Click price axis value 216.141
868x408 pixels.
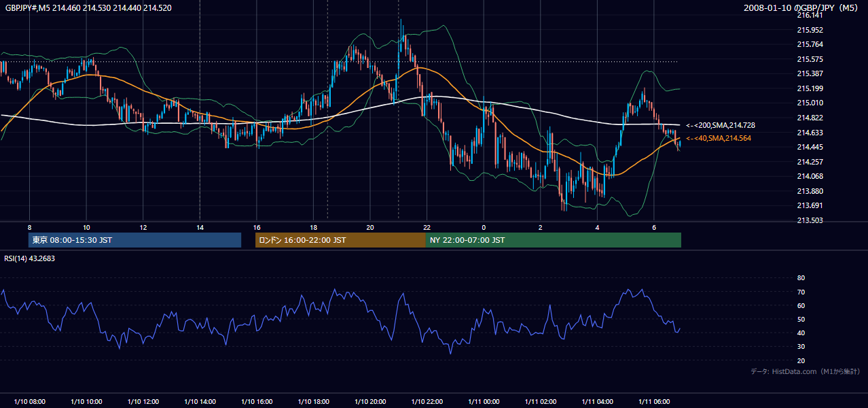coord(810,15)
